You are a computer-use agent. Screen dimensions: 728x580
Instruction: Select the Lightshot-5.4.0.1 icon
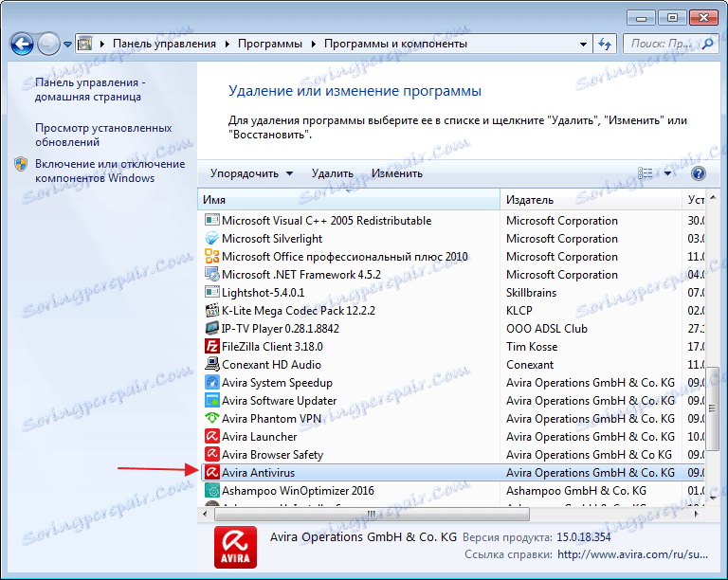211,292
